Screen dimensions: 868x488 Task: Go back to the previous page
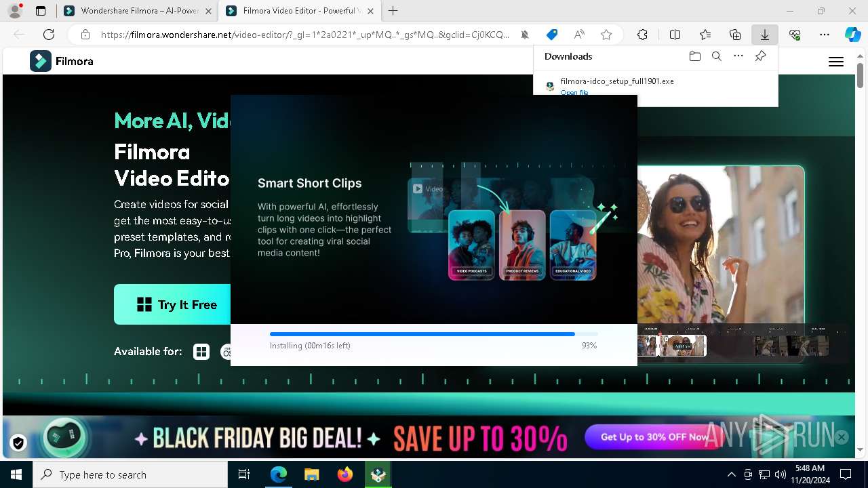tap(19, 35)
